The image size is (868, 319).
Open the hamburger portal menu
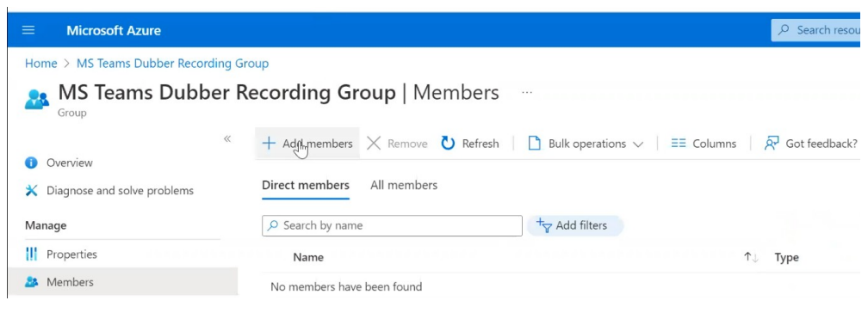(28, 30)
